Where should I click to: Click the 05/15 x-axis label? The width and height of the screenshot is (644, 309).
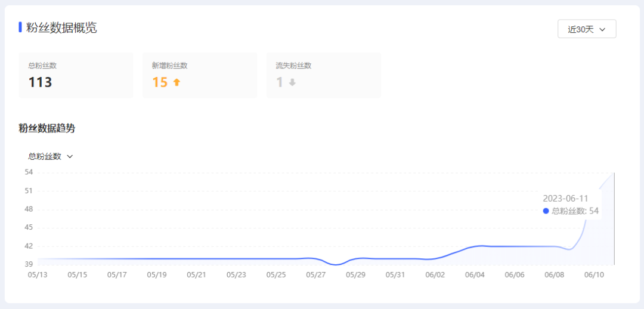point(77,274)
